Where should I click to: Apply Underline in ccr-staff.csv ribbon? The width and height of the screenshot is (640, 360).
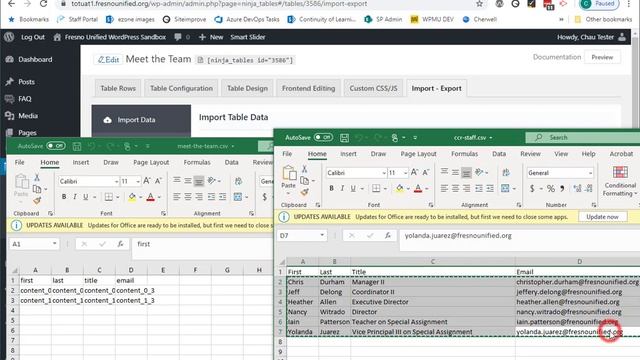[353, 188]
